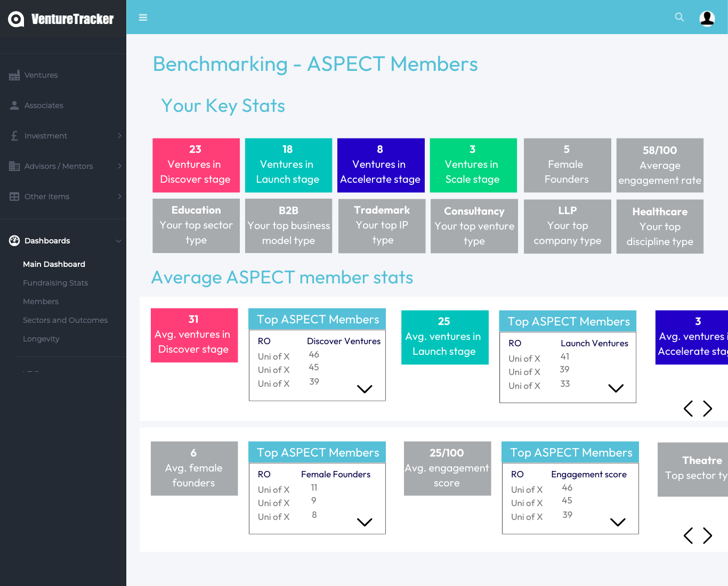This screenshot has width=728, height=586.
Task: Expand the Advisors / Mentors submenu arrow
Action: pos(119,166)
